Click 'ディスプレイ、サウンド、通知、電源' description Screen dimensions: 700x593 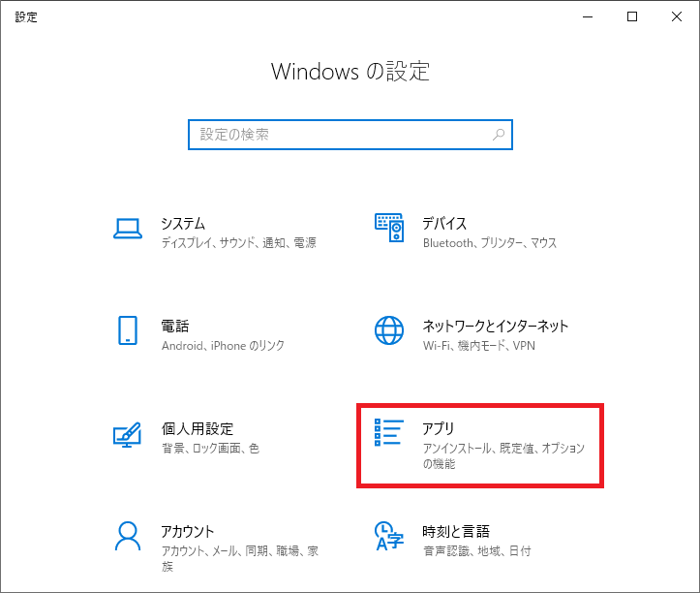[239, 242]
